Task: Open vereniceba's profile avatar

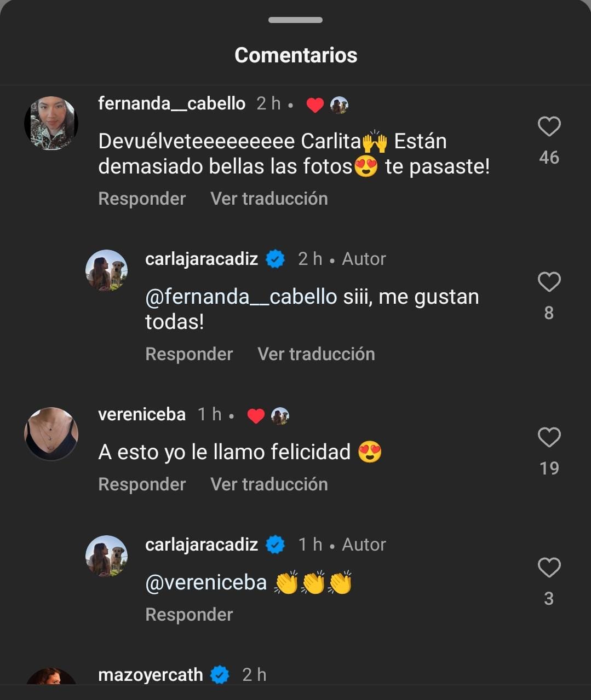Action: point(51,433)
